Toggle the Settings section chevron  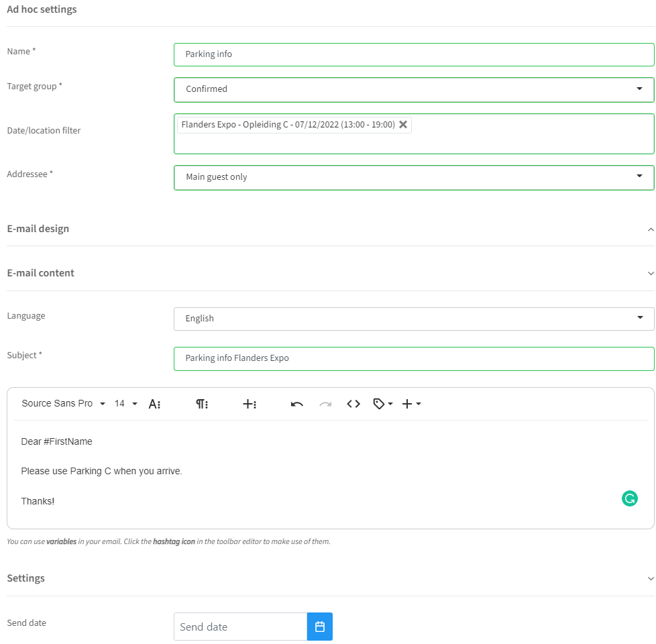651,579
